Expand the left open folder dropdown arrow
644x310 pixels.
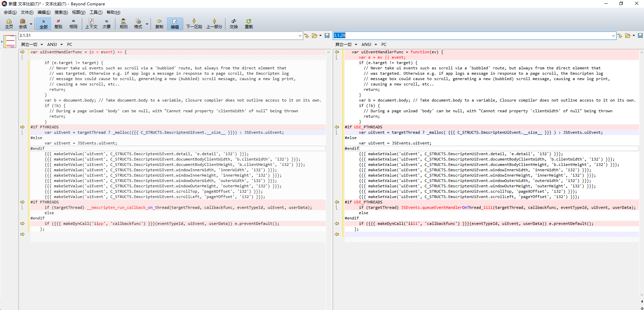[x=320, y=36]
